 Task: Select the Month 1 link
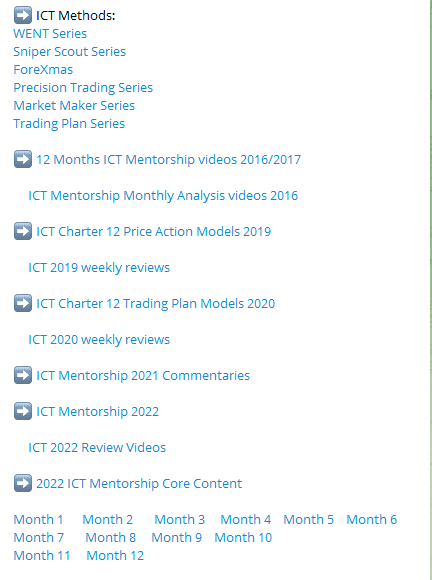pyautogui.click(x=38, y=519)
